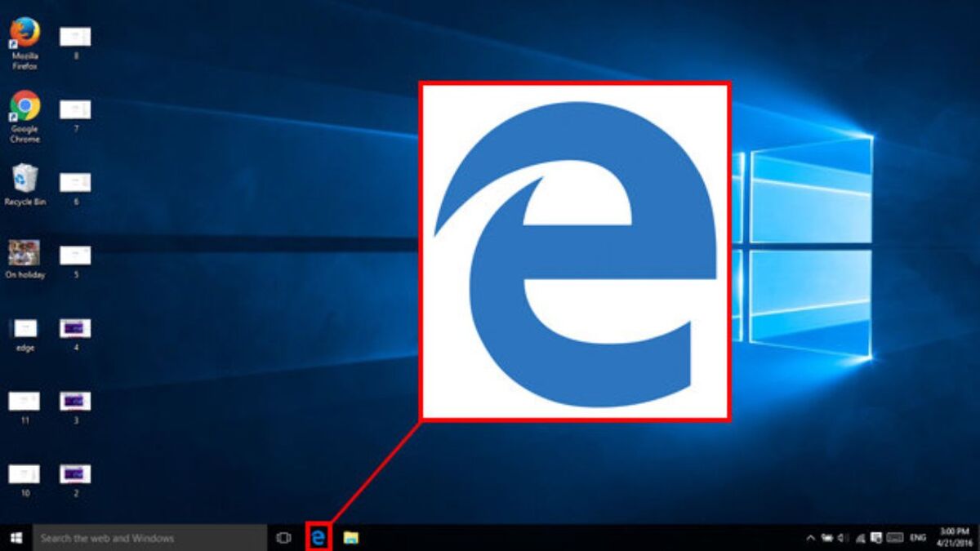Open File Explorer from the taskbar

pos(351,537)
